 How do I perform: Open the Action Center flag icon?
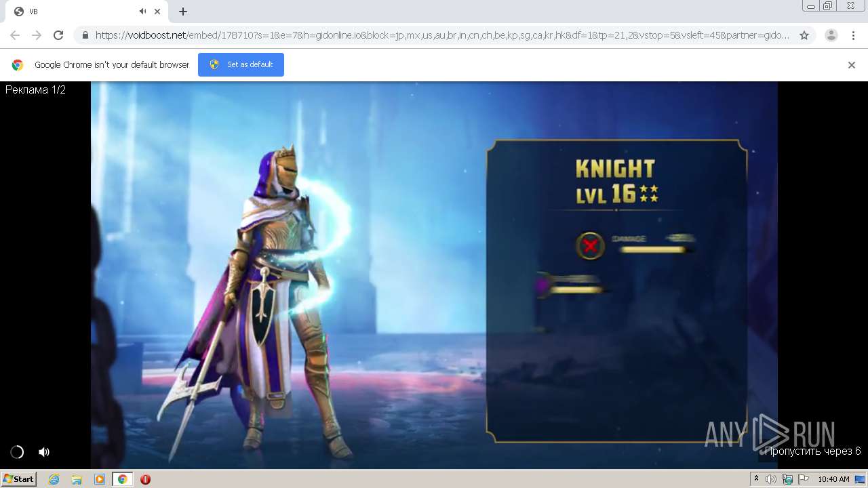(804, 479)
